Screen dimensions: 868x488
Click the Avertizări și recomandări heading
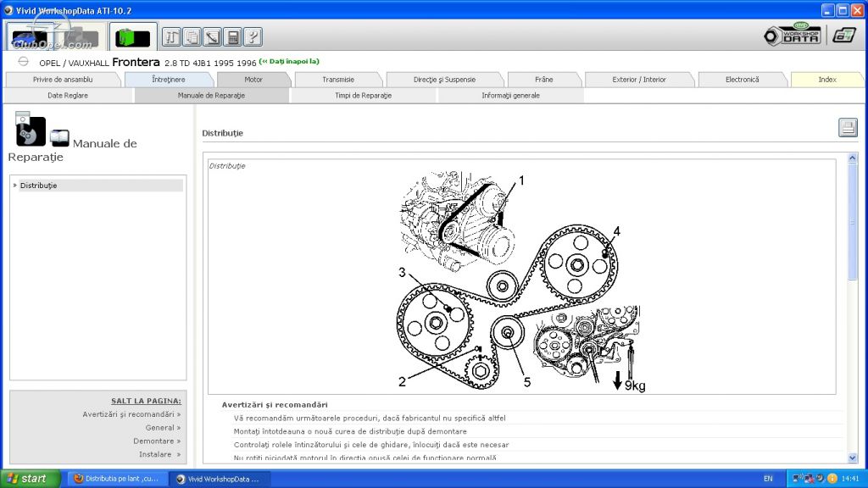[x=275, y=405]
